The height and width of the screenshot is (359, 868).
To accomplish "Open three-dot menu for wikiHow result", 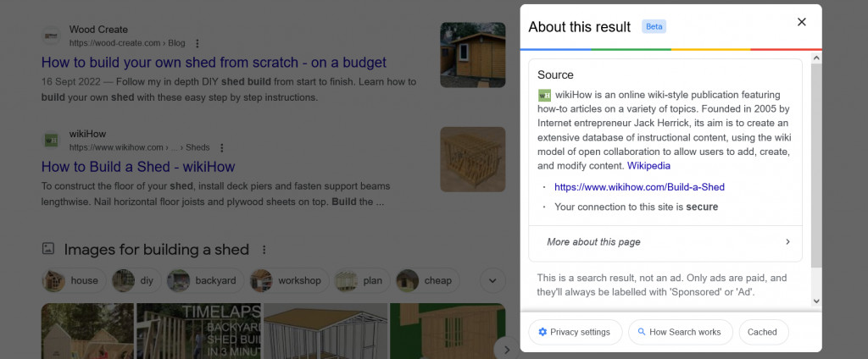I will tap(221, 147).
